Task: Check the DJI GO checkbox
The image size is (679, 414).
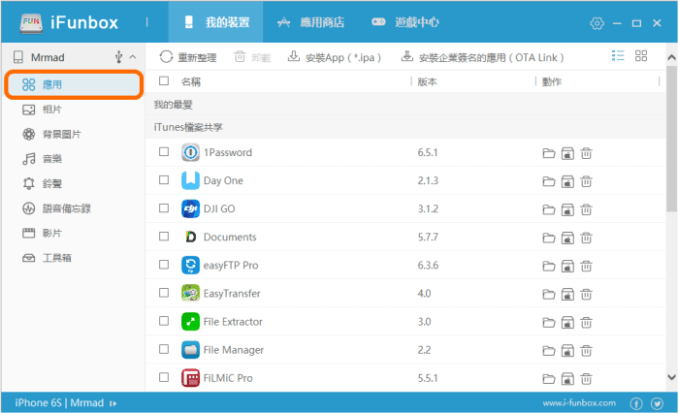Action: click(x=164, y=208)
